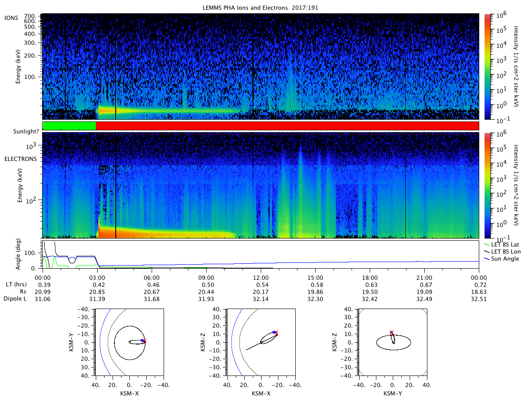The height and width of the screenshot is (399, 532).
Task: Click the KSM-X versus KSM-Z orbit plot
Action: (261, 342)
